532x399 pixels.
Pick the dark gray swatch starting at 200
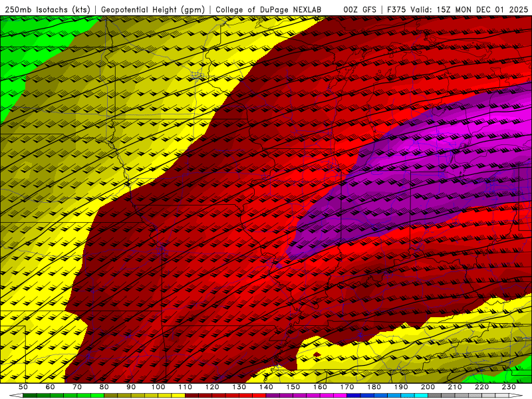click(435, 395)
